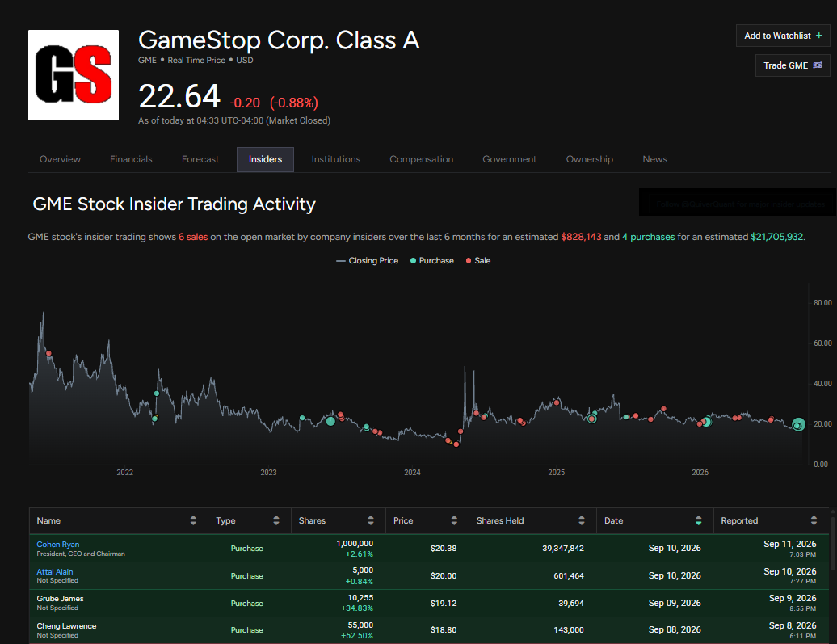Click the $21,705,932 purchase total
This screenshot has height=644, width=837.
tap(776, 237)
